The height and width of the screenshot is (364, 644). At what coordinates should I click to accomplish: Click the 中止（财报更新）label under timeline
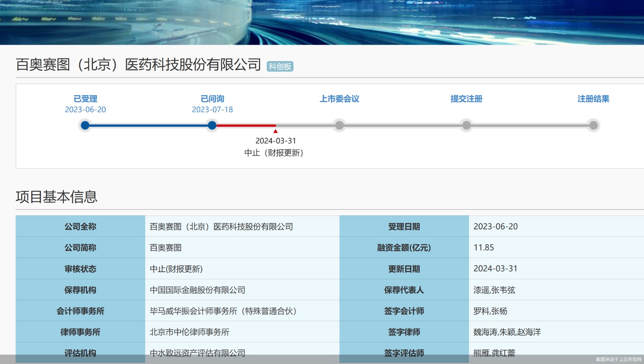pos(274,153)
